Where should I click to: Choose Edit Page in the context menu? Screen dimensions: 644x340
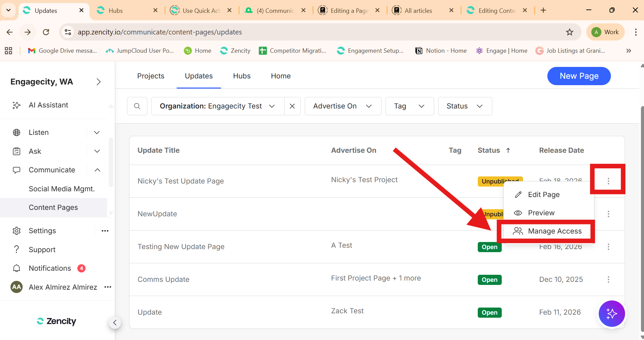coord(543,195)
